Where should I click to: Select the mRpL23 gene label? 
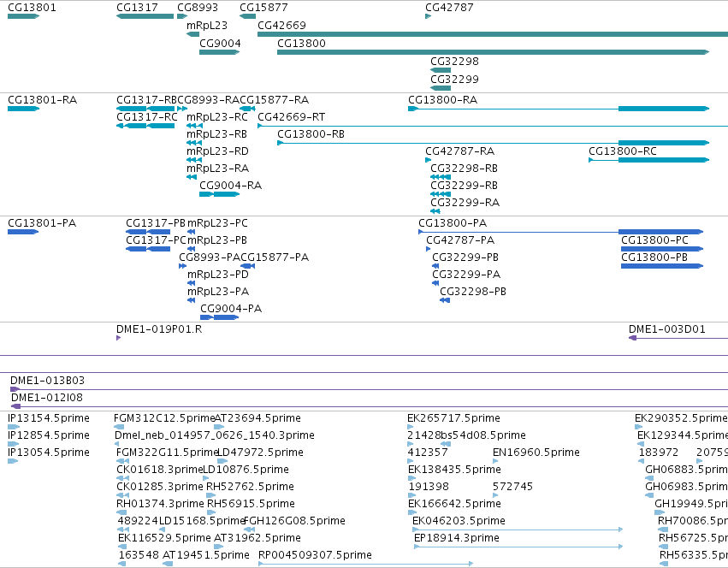click(x=207, y=26)
